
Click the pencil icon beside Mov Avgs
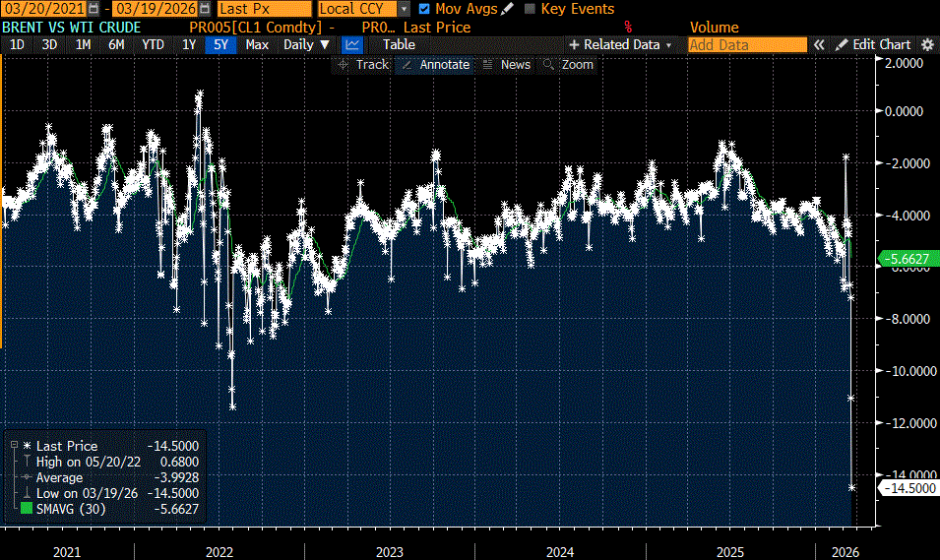[x=508, y=9]
